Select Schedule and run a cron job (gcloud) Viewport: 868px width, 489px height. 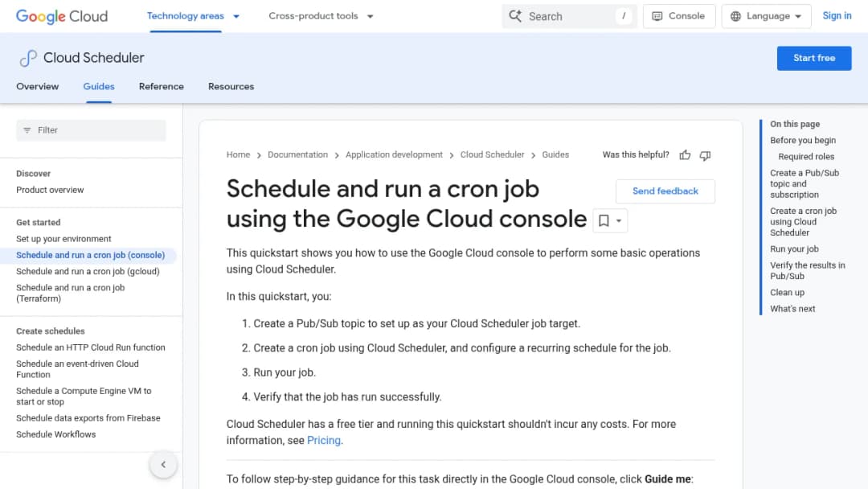click(88, 271)
